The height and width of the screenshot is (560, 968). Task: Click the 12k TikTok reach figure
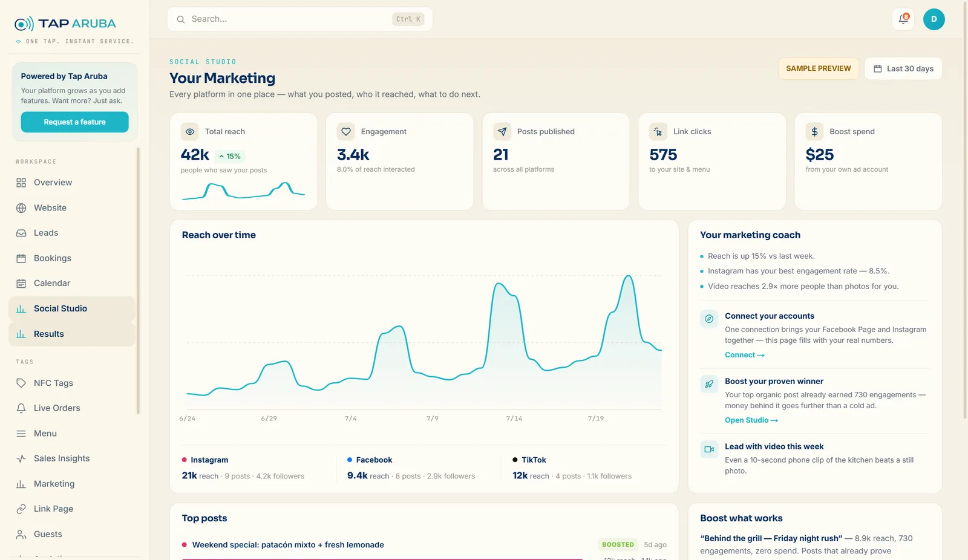pos(520,476)
